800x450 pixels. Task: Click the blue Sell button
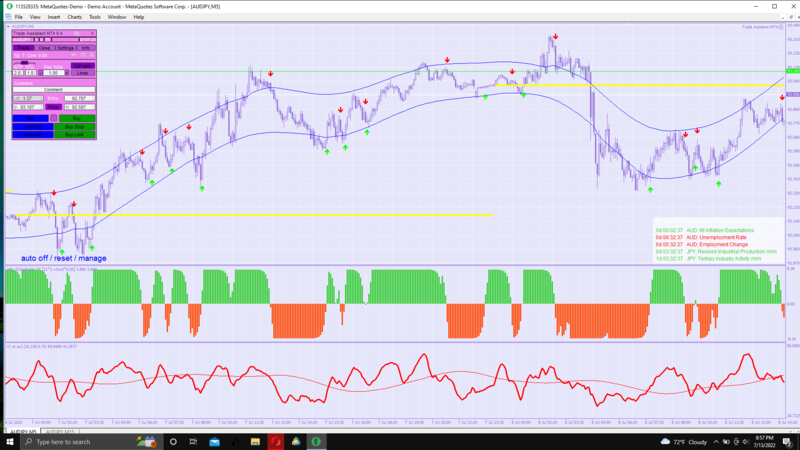(31, 118)
